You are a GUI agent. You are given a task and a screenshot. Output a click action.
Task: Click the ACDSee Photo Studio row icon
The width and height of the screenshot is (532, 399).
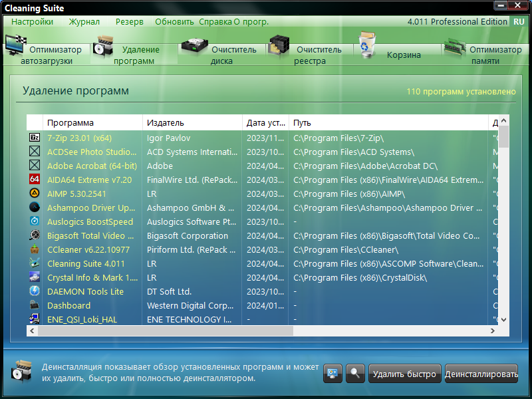click(x=35, y=152)
